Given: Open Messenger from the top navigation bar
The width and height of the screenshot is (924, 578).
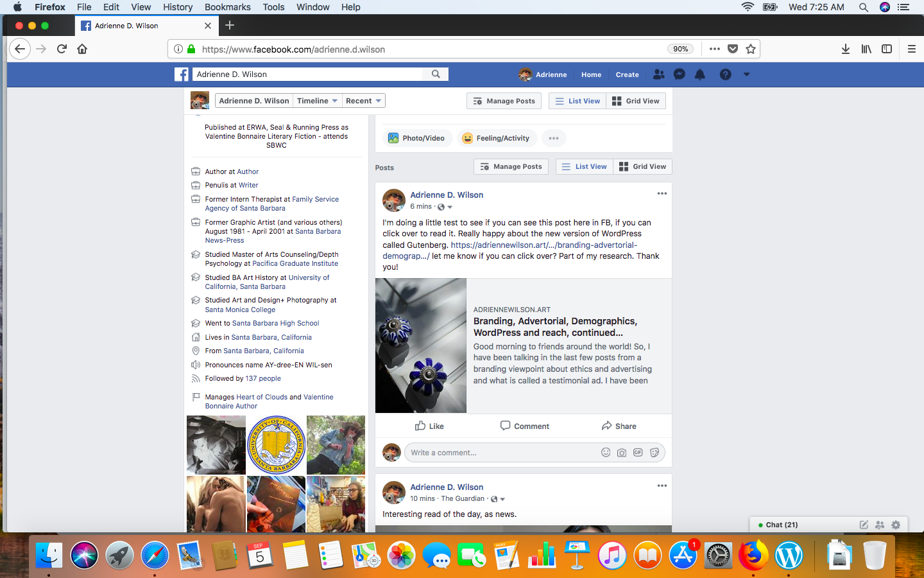Looking at the screenshot, I should (x=679, y=74).
